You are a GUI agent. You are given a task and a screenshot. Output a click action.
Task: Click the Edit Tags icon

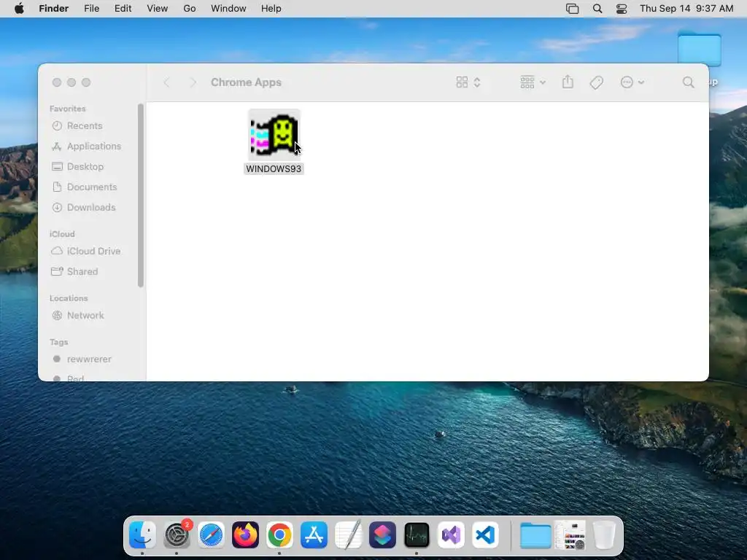coord(597,82)
